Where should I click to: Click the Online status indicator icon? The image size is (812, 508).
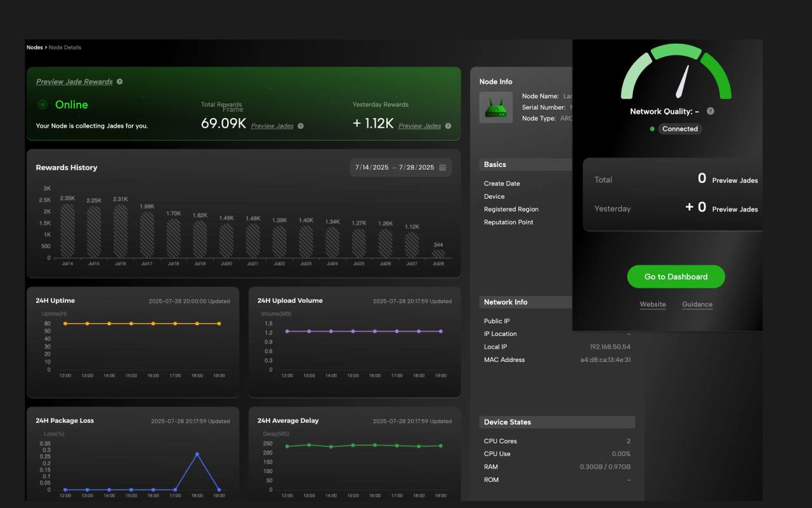pyautogui.click(x=43, y=105)
